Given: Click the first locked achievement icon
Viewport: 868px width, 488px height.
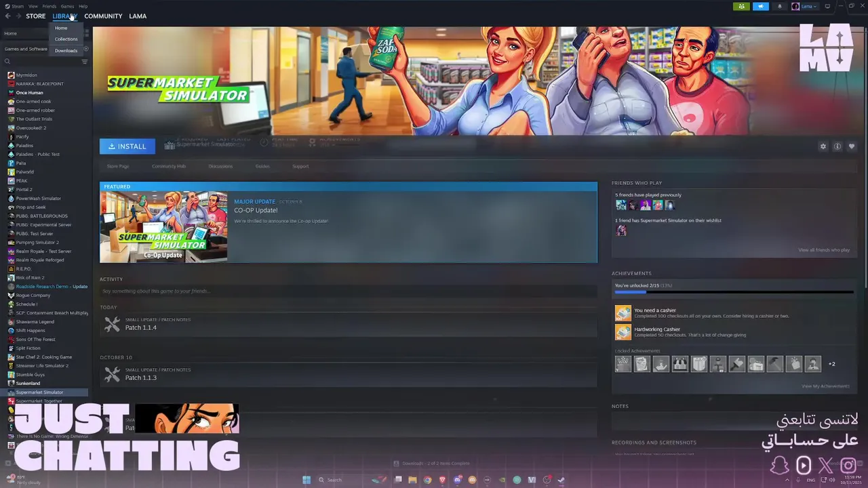Looking at the screenshot, I should tap(623, 364).
